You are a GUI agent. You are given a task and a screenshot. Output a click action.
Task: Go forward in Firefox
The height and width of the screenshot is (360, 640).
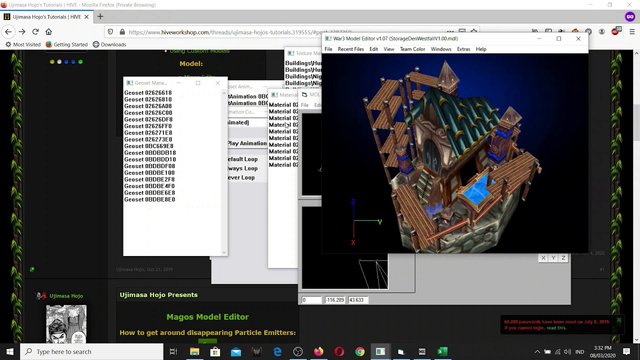click(22, 32)
